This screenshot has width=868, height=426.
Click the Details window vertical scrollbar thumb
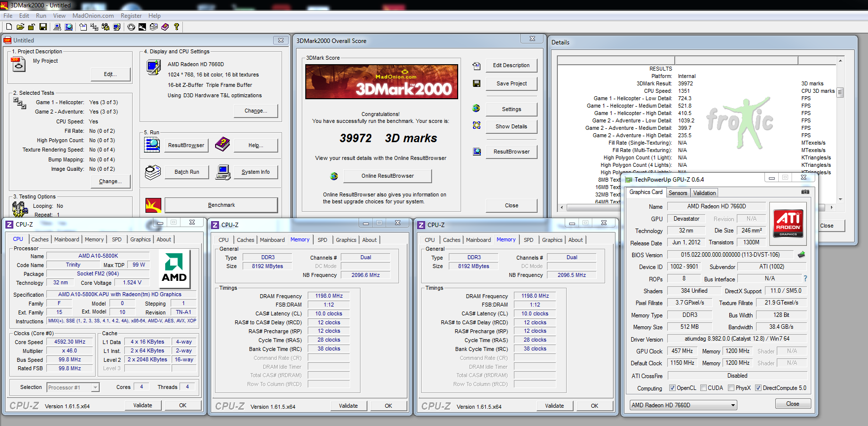(x=840, y=92)
